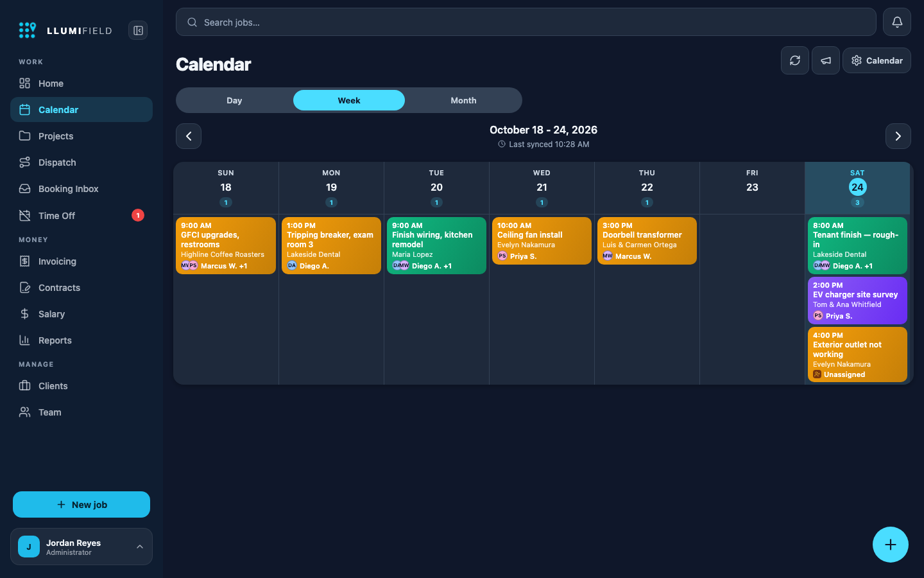
Task: Open Team page
Action: 81,412
